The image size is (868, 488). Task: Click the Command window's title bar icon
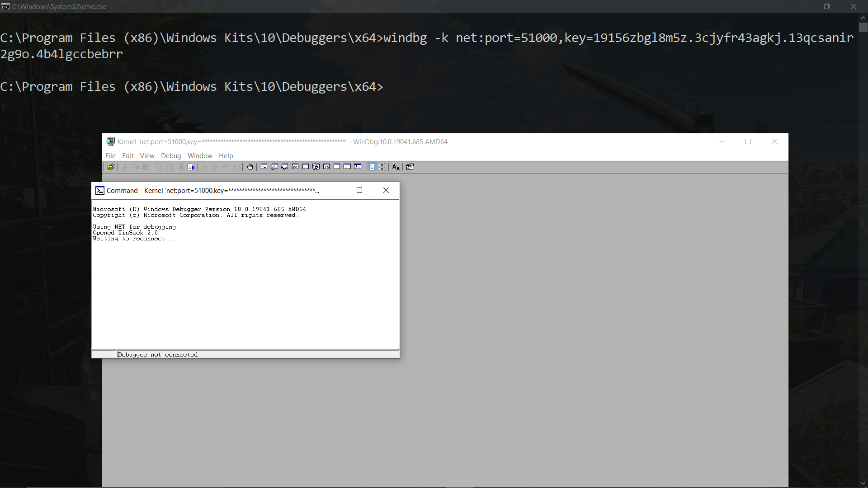(x=100, y=190)
